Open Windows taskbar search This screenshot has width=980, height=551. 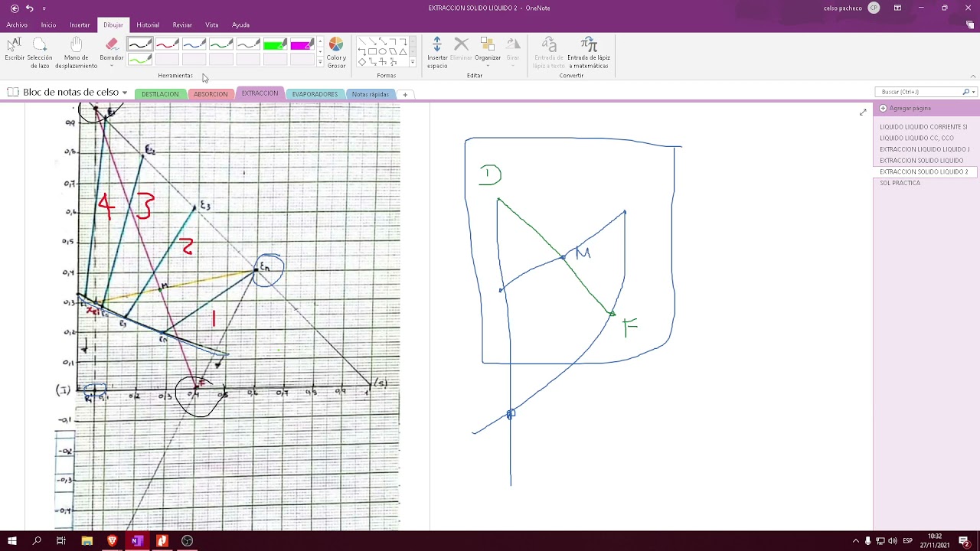(37, 541)
